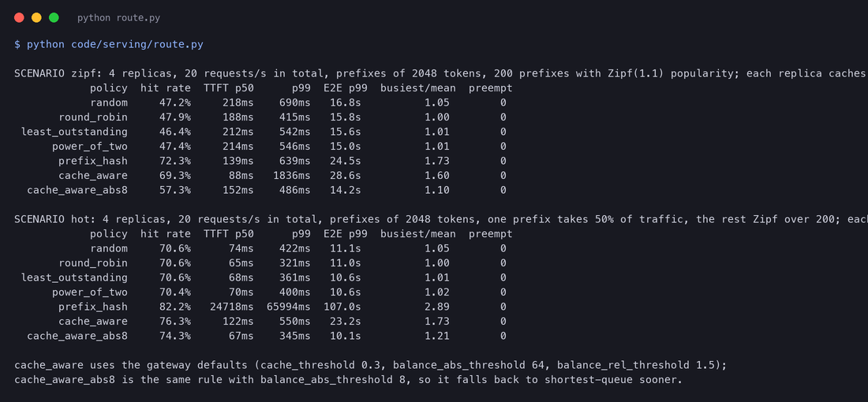868x402 pixels.
Task: Click the green maximize window dot
Action: coord(54,17)
